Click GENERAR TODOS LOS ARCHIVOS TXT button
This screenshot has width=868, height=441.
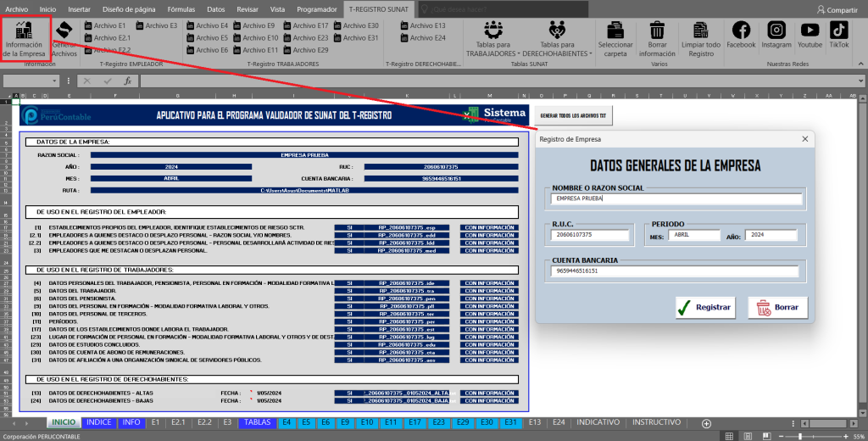tap(573, 116)
